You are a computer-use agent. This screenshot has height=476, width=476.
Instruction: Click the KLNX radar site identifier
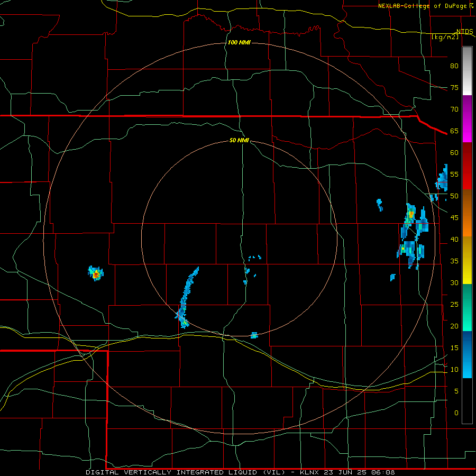click(309, 472)
